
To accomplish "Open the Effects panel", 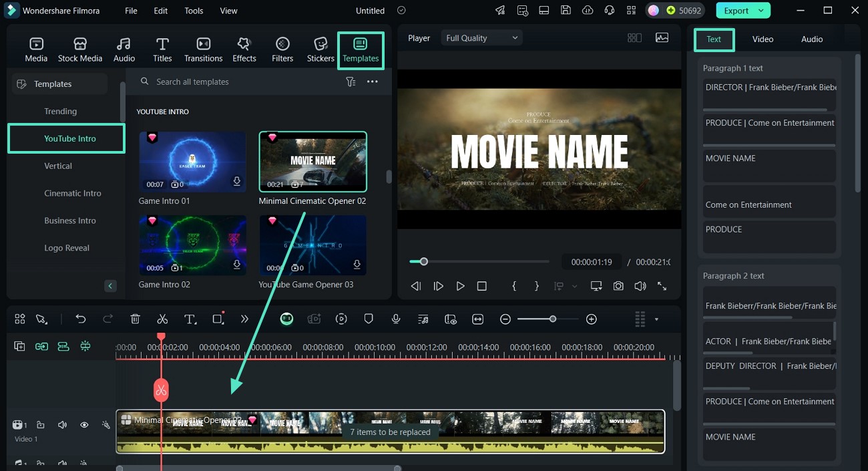I will pyautogui.click(x=244, y=50).
